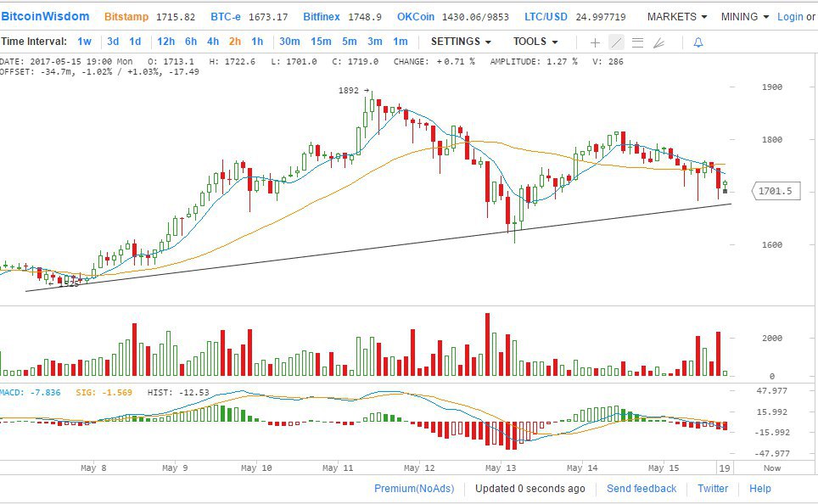
Task: Switch time interval to 30m
Action: coord(289,42)
